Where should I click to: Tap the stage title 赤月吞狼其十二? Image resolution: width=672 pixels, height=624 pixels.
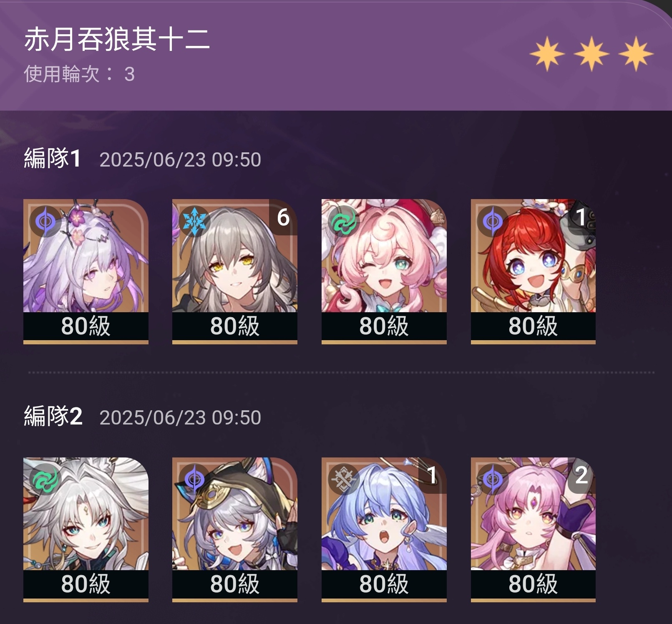117,40
